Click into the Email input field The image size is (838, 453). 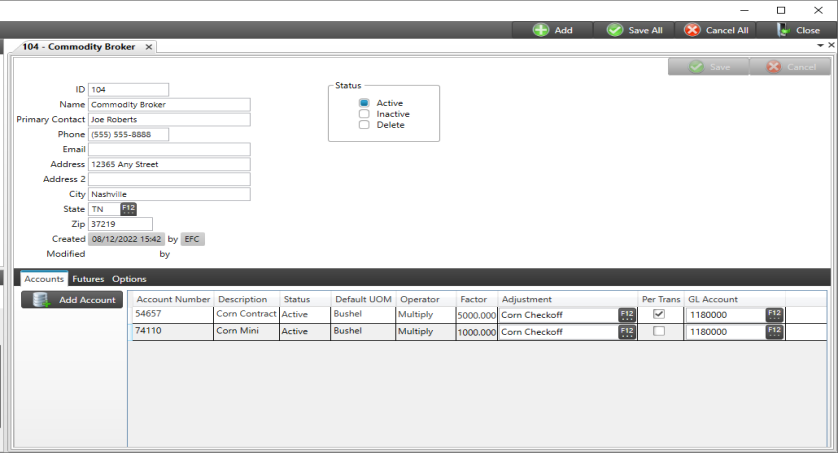coord(168,149)
